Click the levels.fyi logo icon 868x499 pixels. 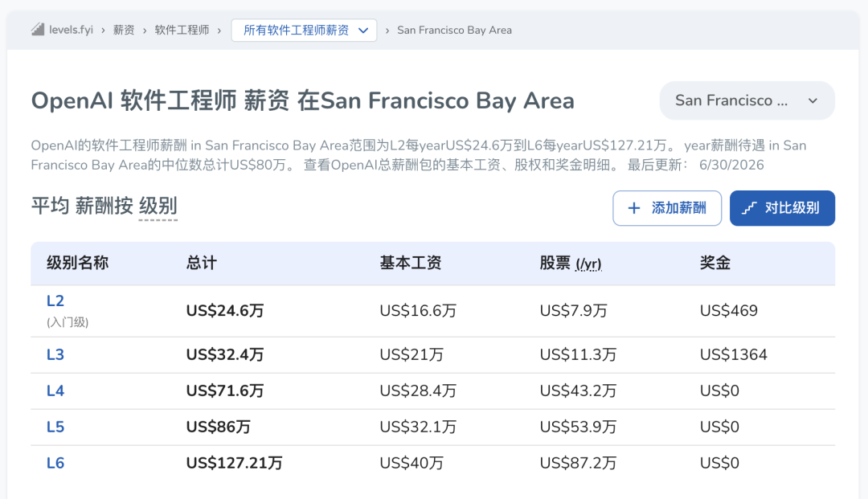click(x=38, y=29)
